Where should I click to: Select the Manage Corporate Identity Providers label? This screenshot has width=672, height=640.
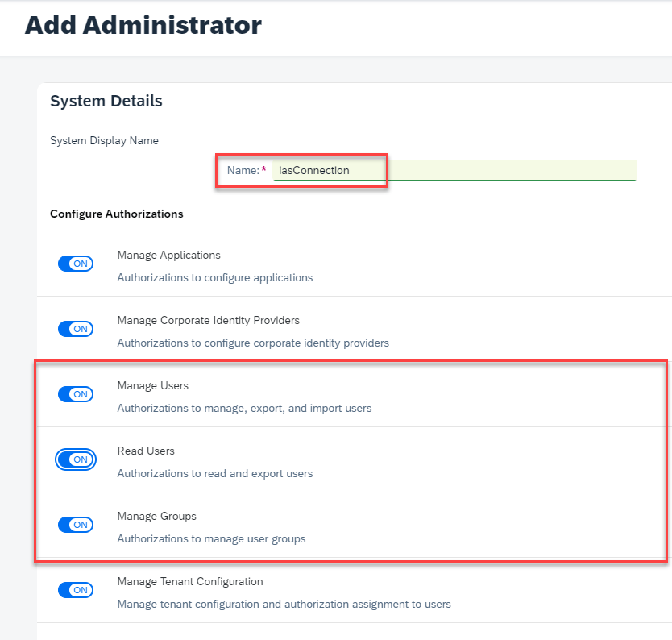tap(208, 321)
